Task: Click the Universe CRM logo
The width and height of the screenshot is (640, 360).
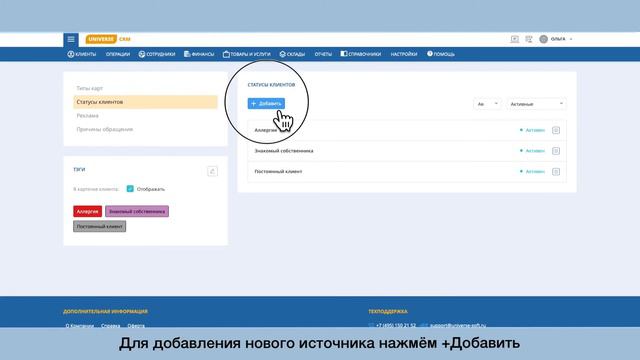Action: point(108,39)
